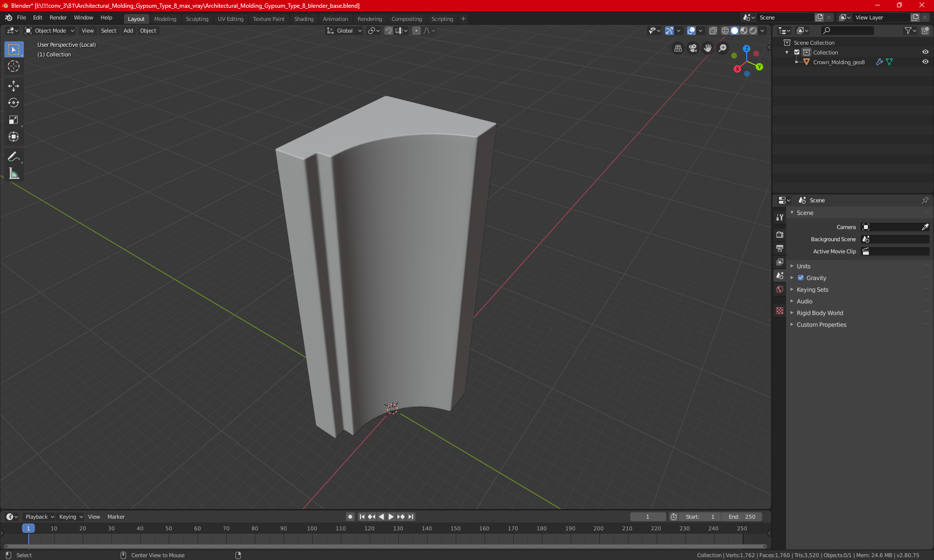Toggle auto keying record button

350,517
